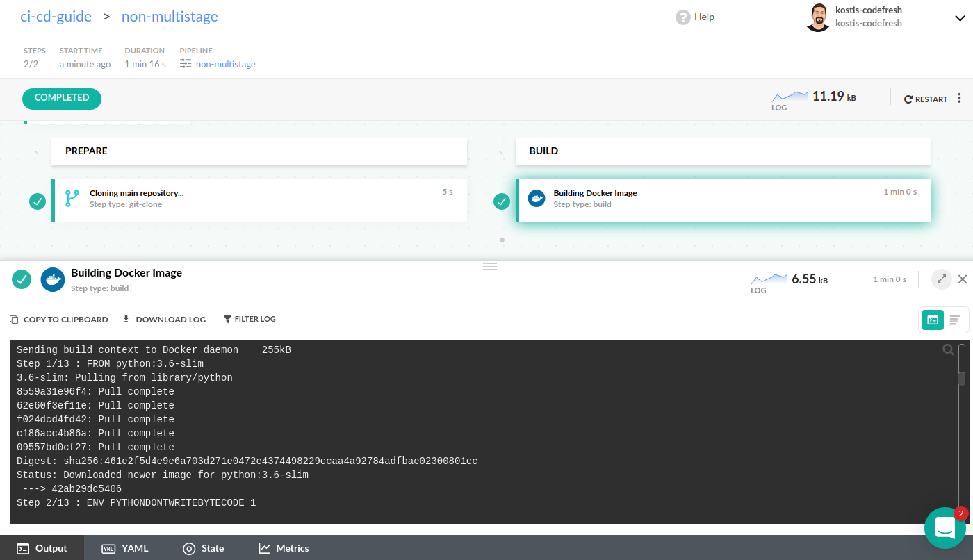Click the Docker whale icon in BUILD stage

536,199
